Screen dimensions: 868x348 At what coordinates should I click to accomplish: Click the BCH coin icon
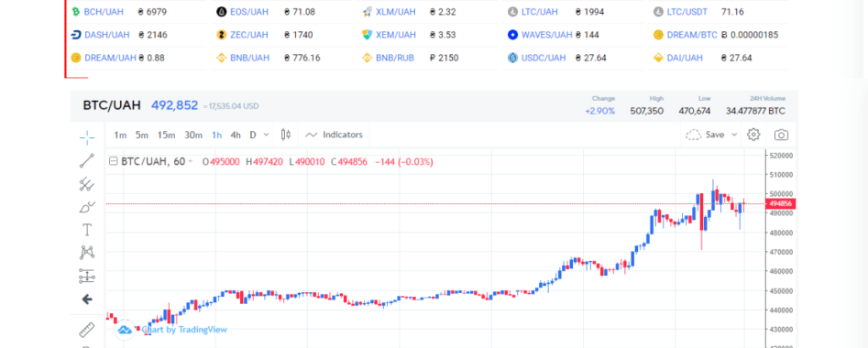coord(76,12)
